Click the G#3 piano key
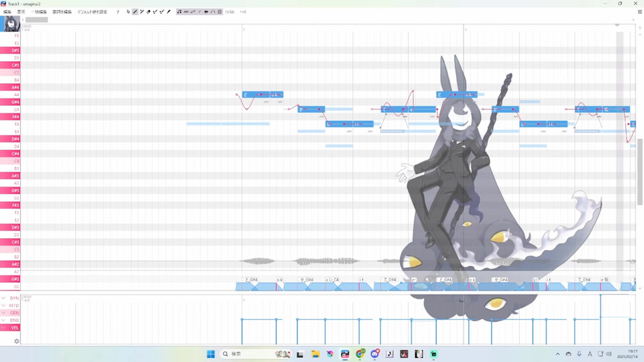644x362 pixels. coord(10,190)
